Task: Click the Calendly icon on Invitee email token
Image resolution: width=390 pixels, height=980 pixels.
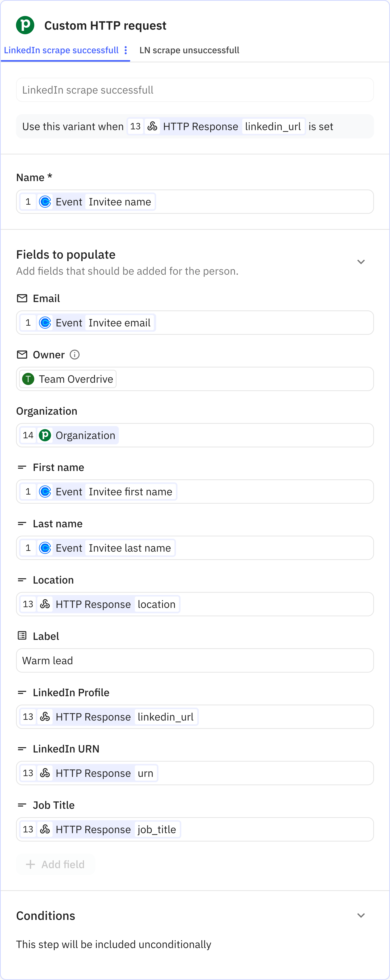Action: (45, 323)
